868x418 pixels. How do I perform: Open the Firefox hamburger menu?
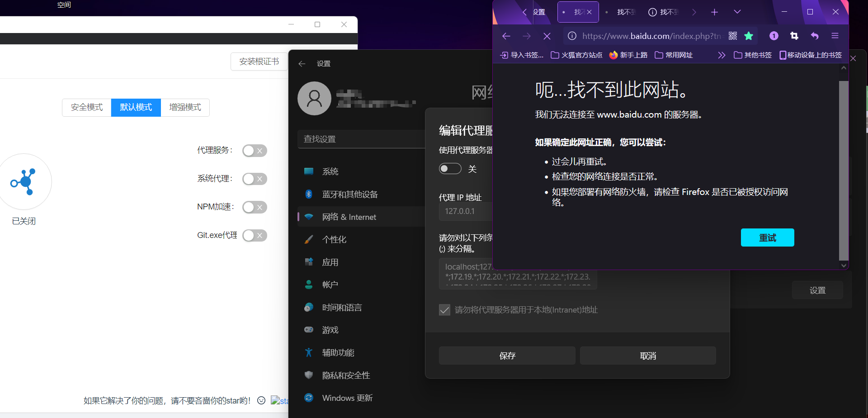(835, 35)
